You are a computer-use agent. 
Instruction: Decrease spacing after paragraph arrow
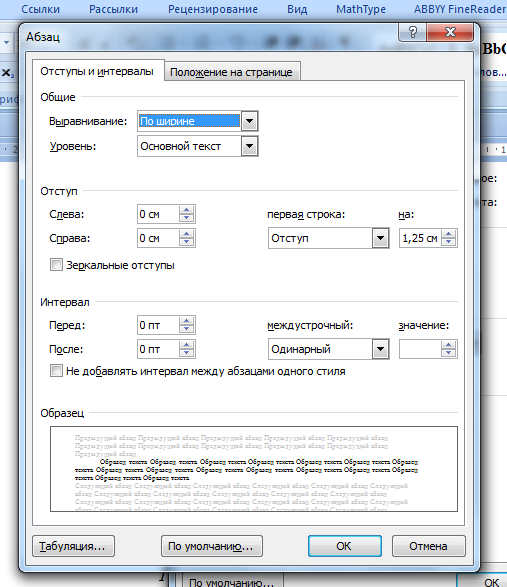tap(186, 353)
